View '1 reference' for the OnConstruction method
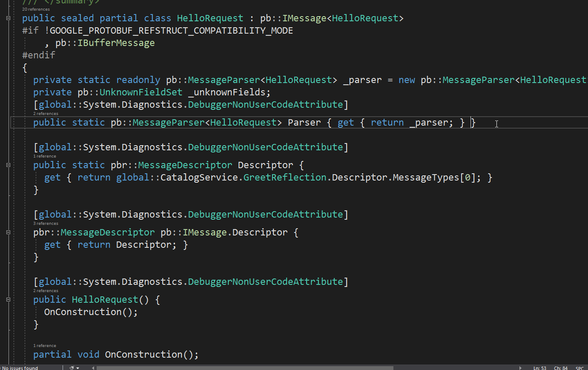 pyautogui.click(x=44, y=345)
